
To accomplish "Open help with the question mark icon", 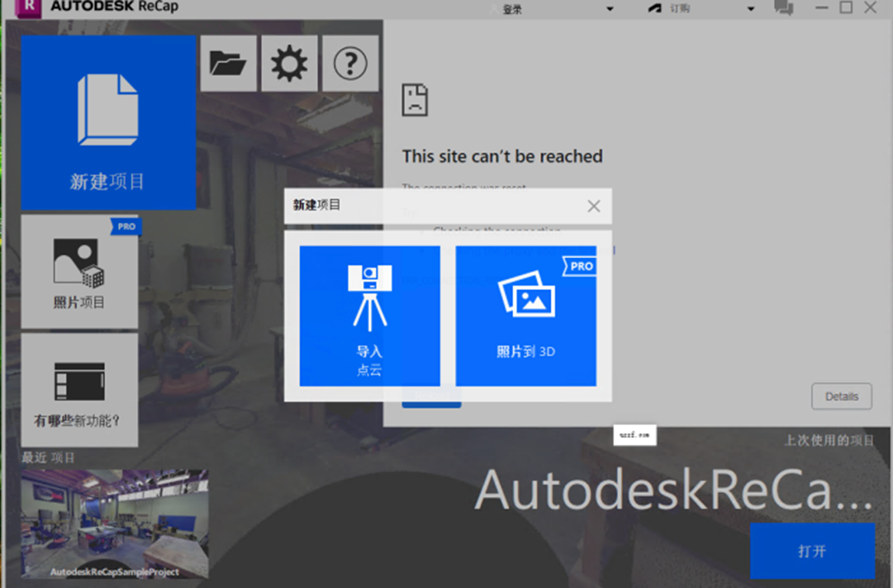I will [350, 64].
